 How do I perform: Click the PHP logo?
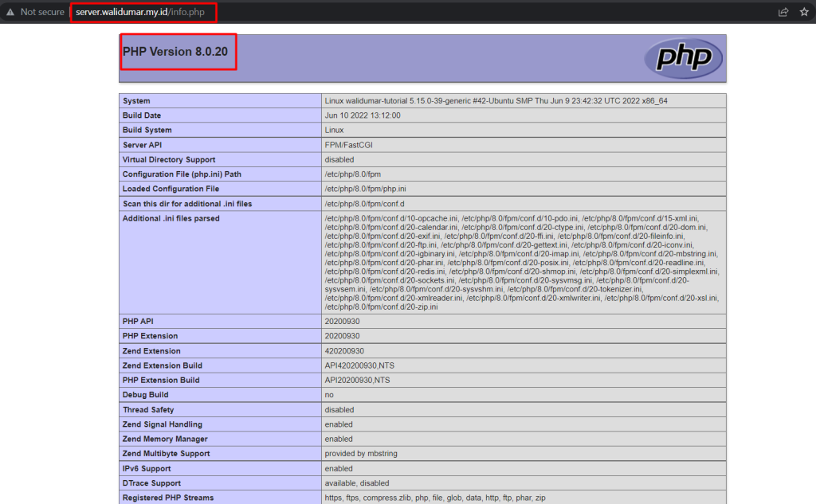pyautogui.click(x=683, y=58)
